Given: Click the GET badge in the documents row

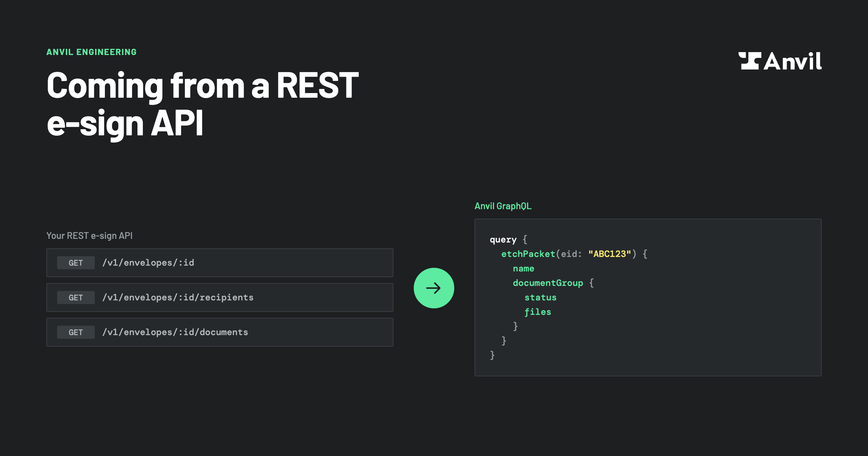Looking at the screenshot, I should (x=76, y=332).
